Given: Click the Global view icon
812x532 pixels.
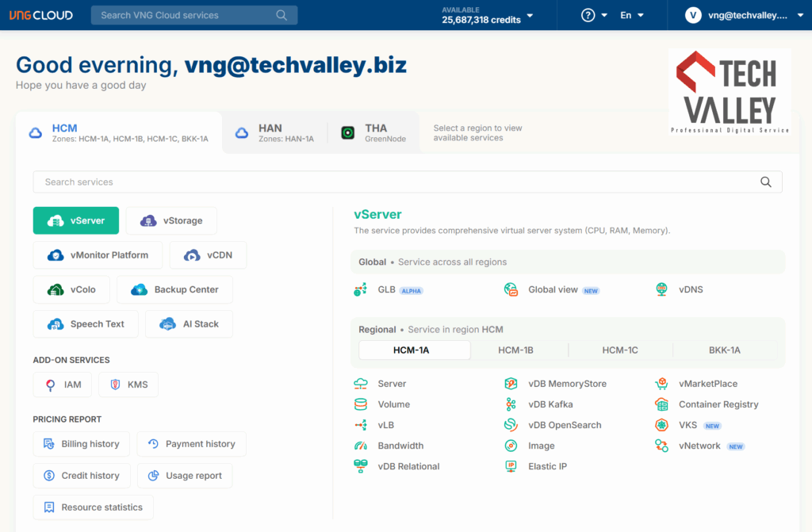Looking at the screenshot, I should (x=511, y=289).
